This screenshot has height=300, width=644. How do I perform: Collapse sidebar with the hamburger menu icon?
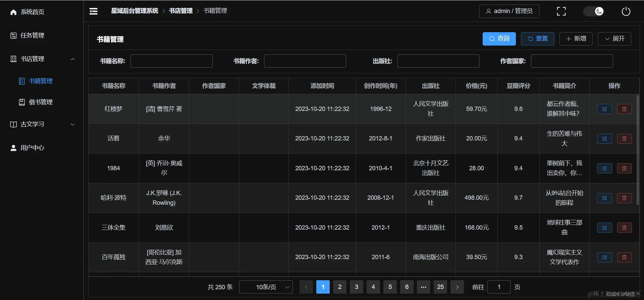click(94, 11)
